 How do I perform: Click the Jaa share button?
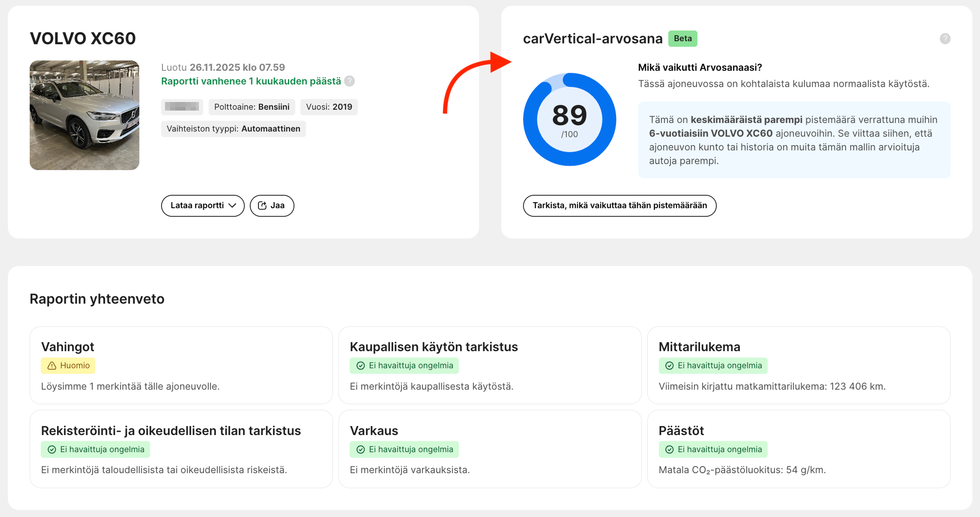click(272, 206)
